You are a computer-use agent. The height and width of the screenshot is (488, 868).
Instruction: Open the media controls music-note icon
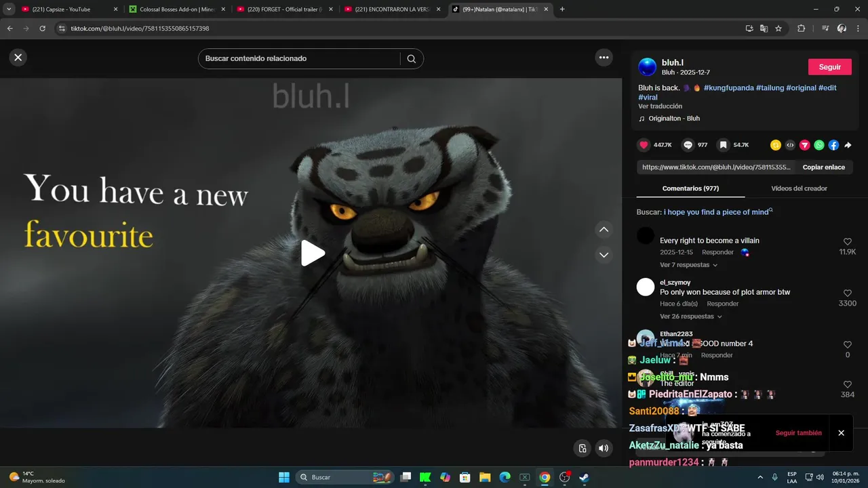pyautogui.click(x=825, y=28)
